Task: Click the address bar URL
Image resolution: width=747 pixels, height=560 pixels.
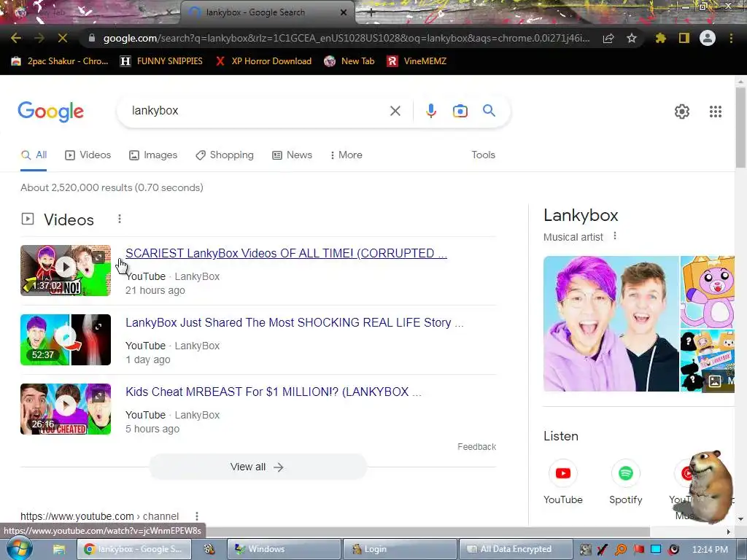Action: 347,38
